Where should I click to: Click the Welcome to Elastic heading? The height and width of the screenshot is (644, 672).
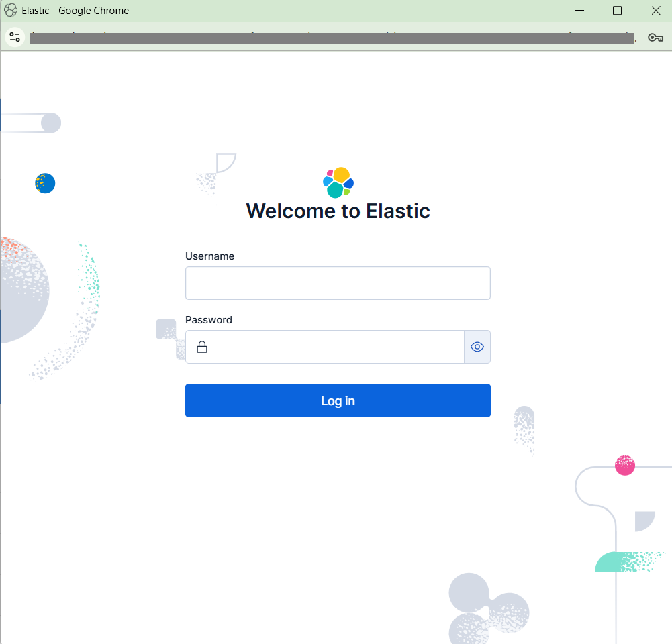(x=338, y=211)
